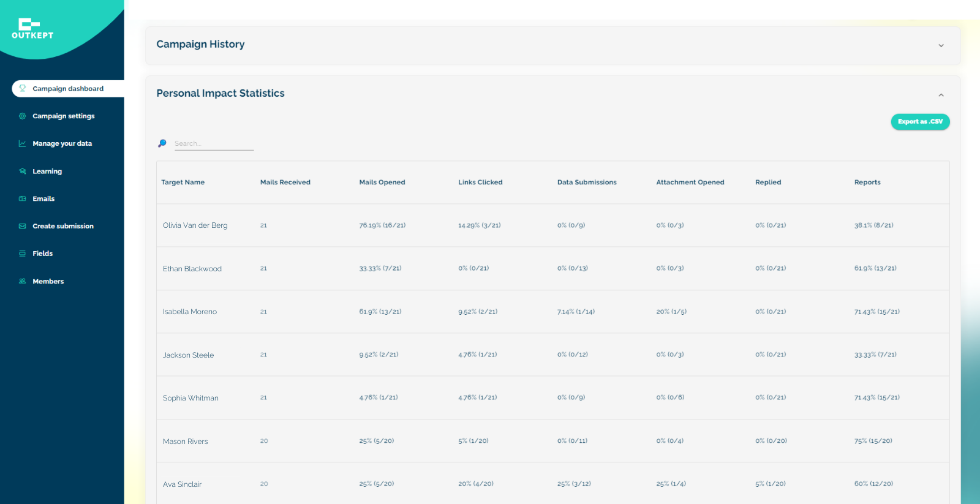The image size is (980, 504).
Task: Go to Manage your data
Action: (62, 143)
